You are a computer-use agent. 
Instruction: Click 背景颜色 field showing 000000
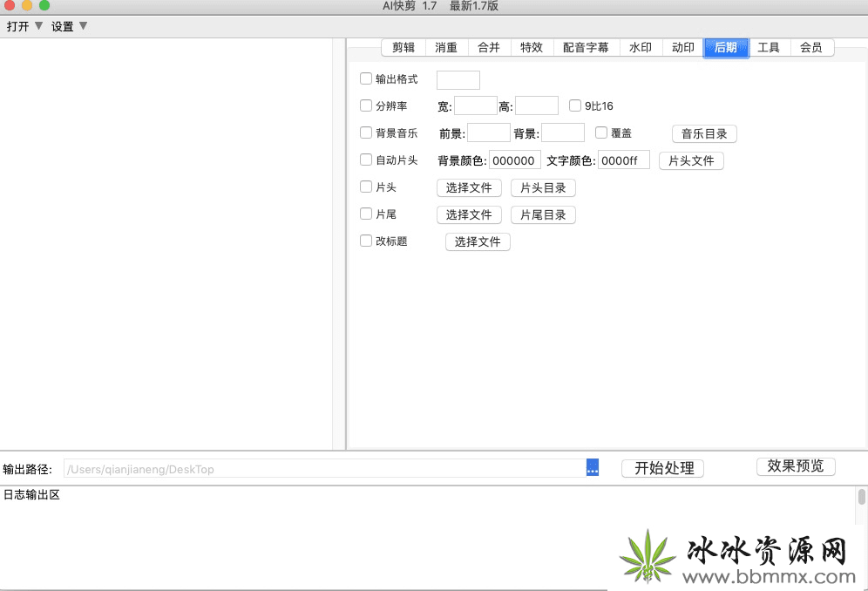515,160
